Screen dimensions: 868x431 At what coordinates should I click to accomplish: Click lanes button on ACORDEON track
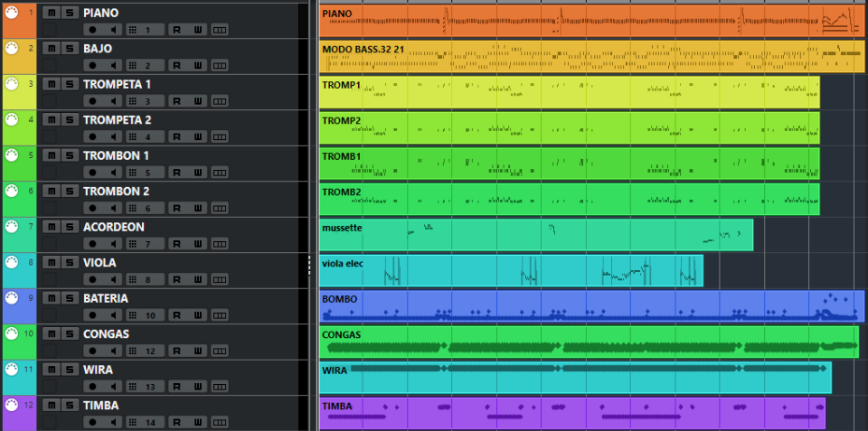click(220, 244)
